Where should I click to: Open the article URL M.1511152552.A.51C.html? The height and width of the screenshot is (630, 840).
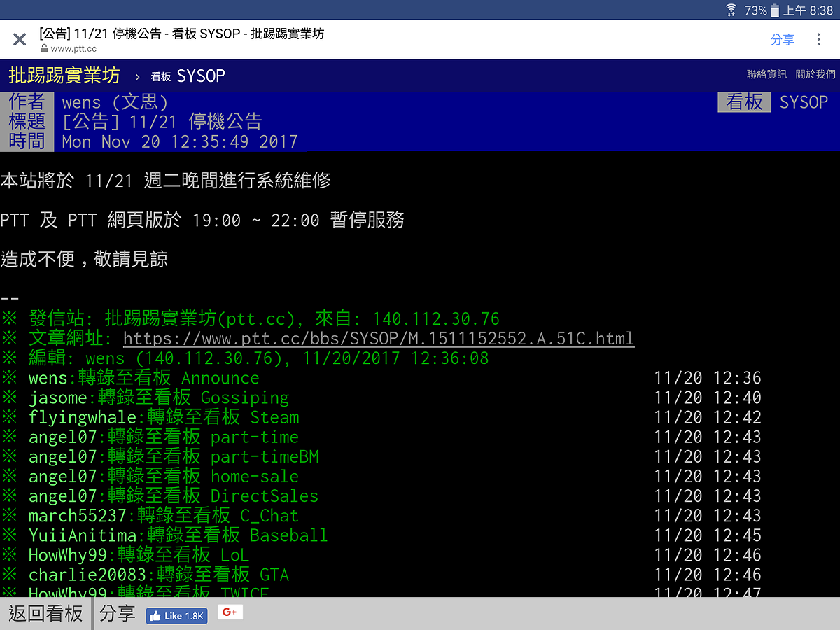click(379, 339)
